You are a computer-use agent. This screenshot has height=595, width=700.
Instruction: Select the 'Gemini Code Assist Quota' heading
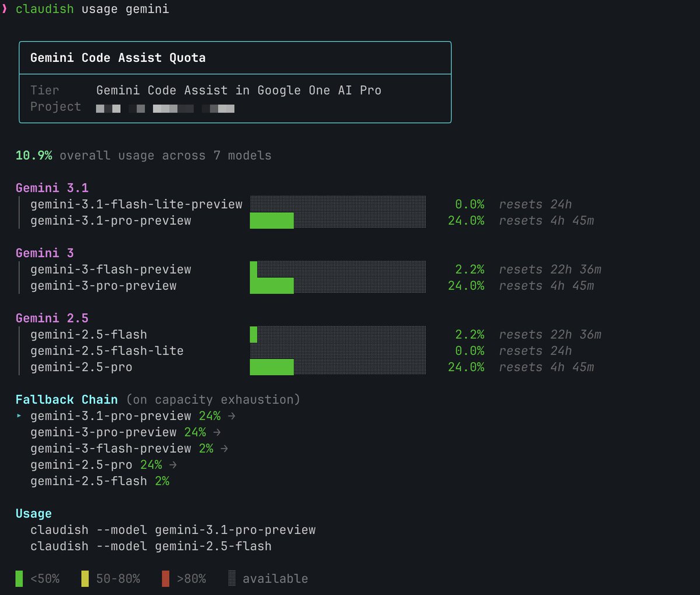click(118, 58)
